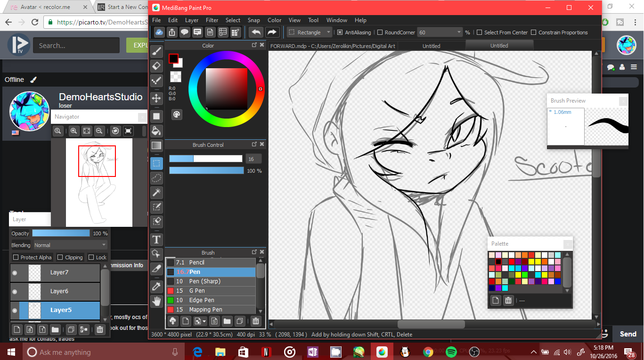Select the Hand pan tool
Screen dimensions: 644x360
pos(156,301)
